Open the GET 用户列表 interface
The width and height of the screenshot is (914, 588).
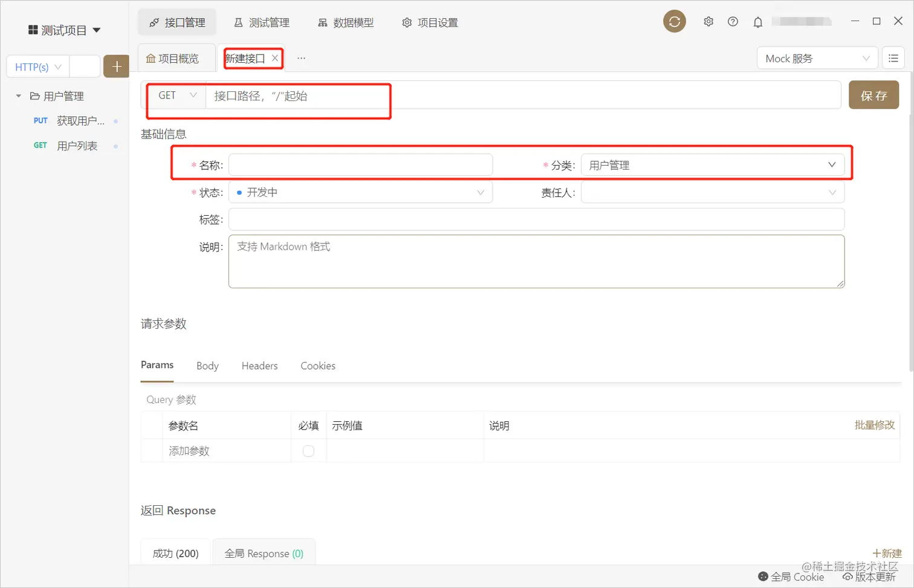pyautogui.click(x=66, y=146)
